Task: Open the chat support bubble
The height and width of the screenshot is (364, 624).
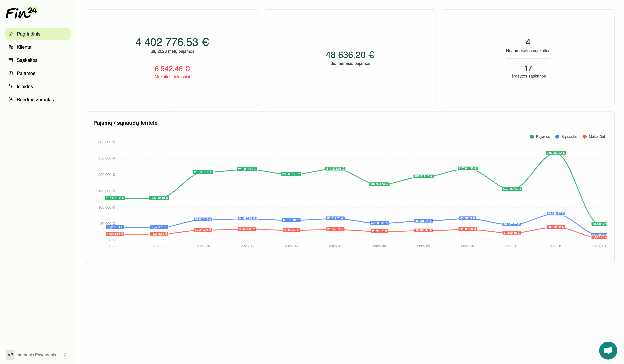Action: [608, 350]
